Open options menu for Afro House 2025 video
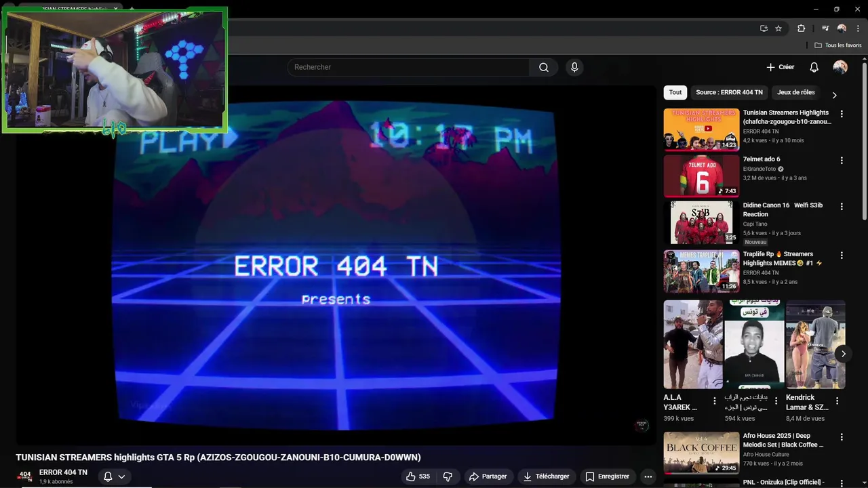This screenshot has width=868, height=488. coord(842,437)
